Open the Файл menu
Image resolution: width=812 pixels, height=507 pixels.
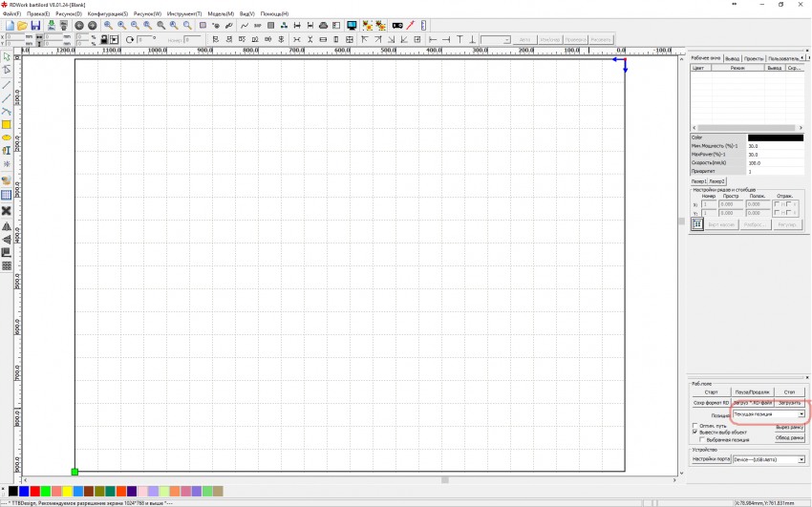point(11,14)
